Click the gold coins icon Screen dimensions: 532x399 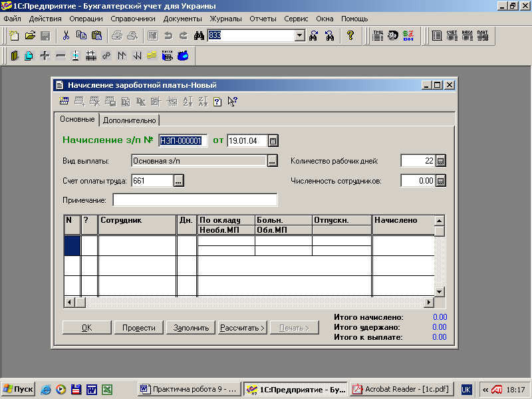point(152,55)
